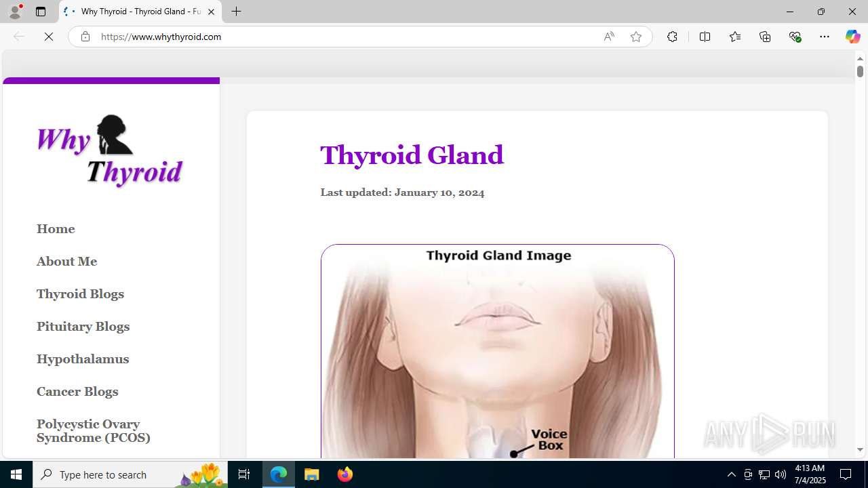Open the Windows Start menu
This screenshot has width=868, height=488.
[x=16, y=474]
